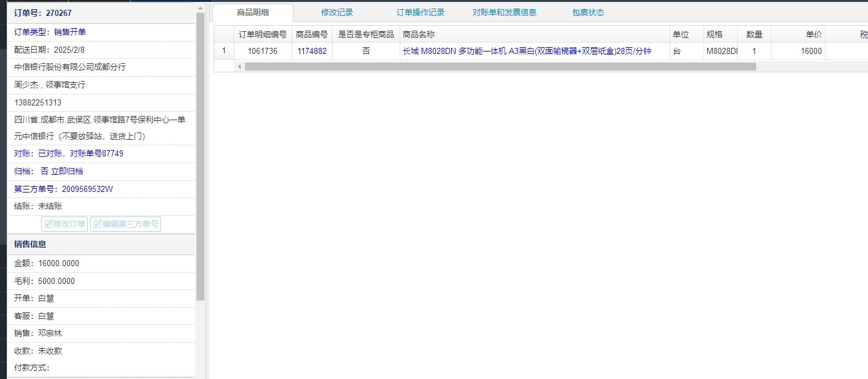Screen dimensions: 868x379
Task: Click the 立即归档 link
Action: [67, 171]
